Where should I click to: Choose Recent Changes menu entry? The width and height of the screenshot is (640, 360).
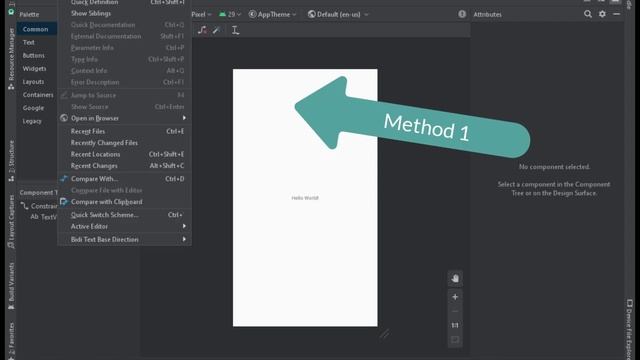click(124, 166)
